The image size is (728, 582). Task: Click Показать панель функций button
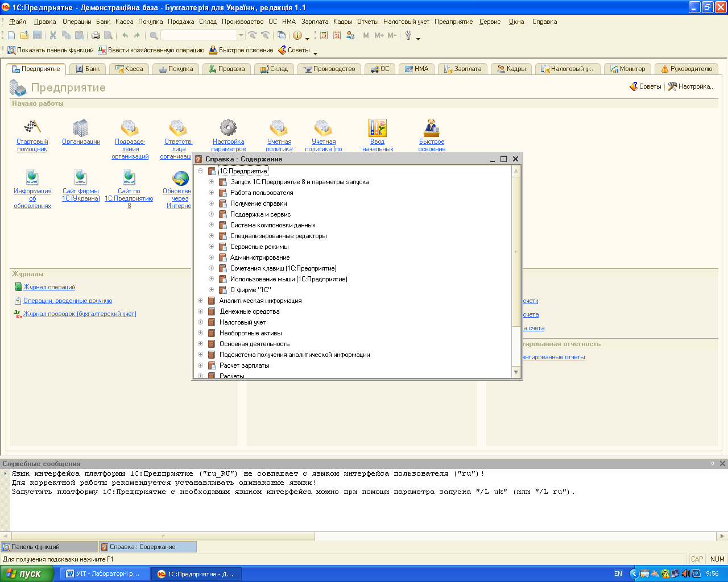pyautogui.click(x=50, y=50)
